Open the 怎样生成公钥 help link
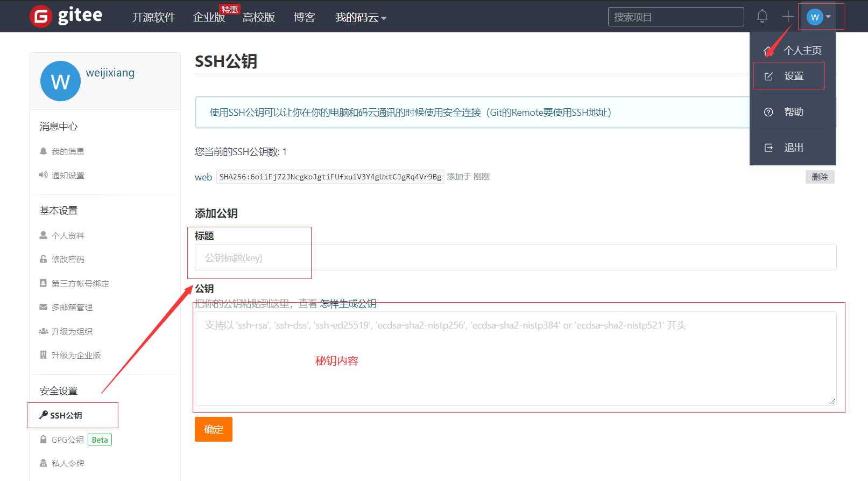Screen dimensions: 868x481 (348, 303)
